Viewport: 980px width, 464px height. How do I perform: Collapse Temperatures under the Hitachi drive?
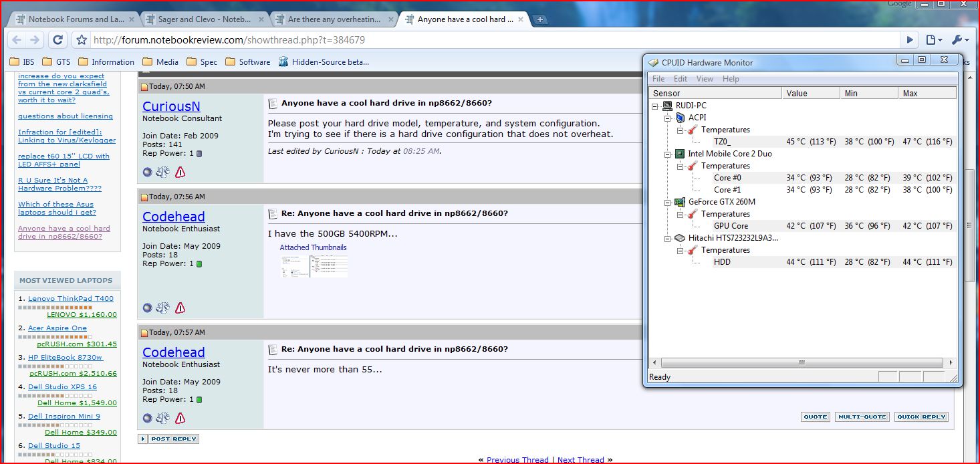click(x=680, y=250)
